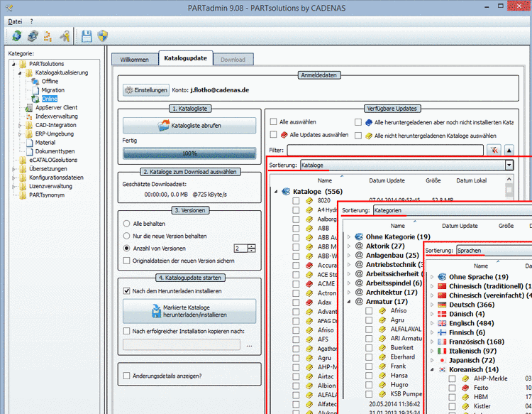Image resolution: width=532 pixels, height=414 pixels.
Task: Collapse the Katalogaktualisierung tree node
Action: pos(20,72)
